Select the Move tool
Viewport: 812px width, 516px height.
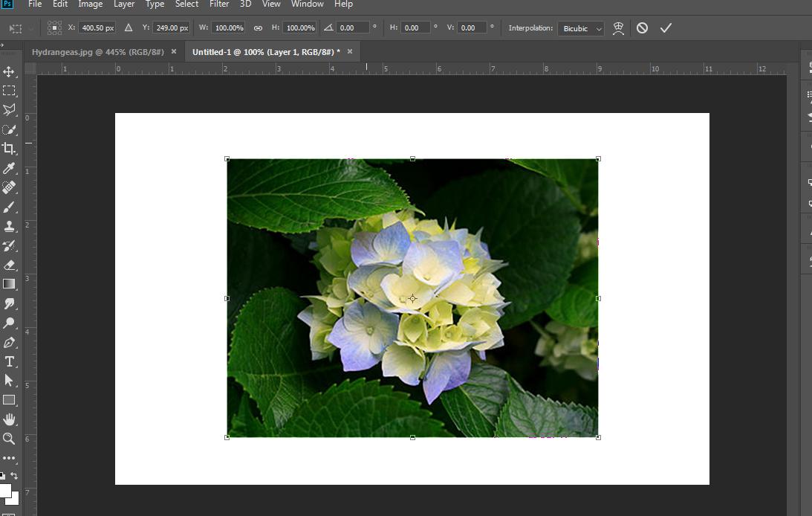(x=9, y=71)
